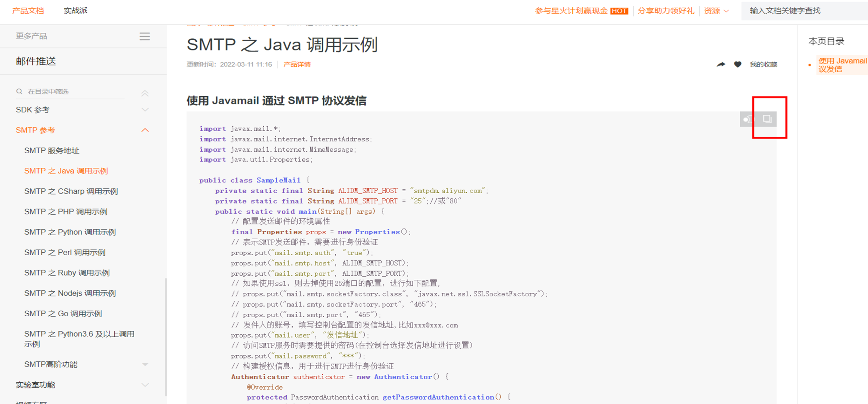Collapse the SMTP 参考 section chevron
The height and width of the screenshot is (404, 868).
(x=145, y=130)
